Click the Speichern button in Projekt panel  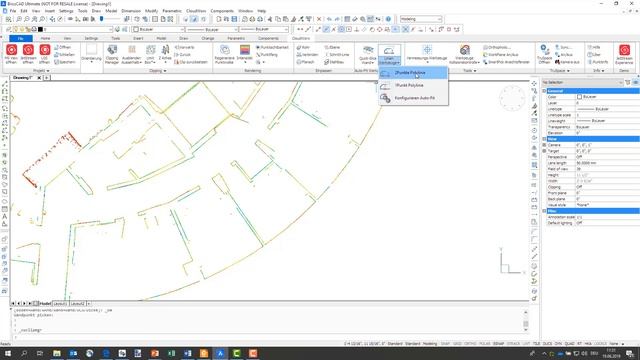pos(65,62)
